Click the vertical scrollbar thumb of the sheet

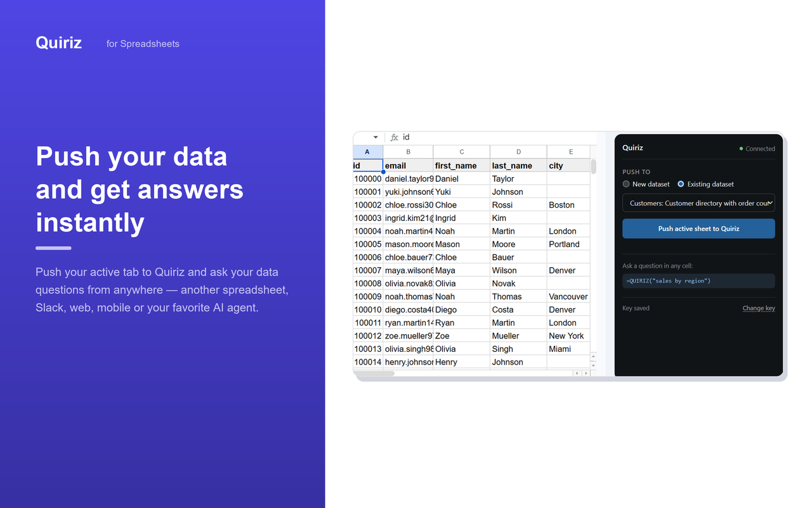[x=594, y=166]
